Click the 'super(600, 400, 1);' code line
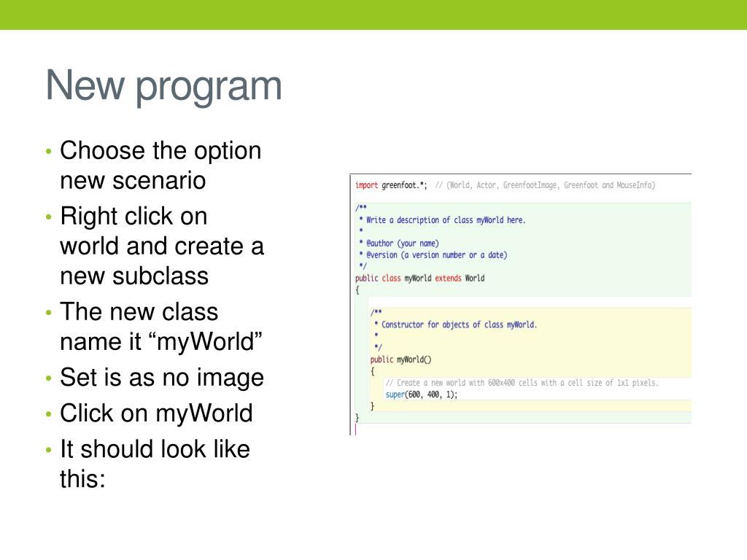The width and height of the screenshot is (747, 560). point(421,394)
